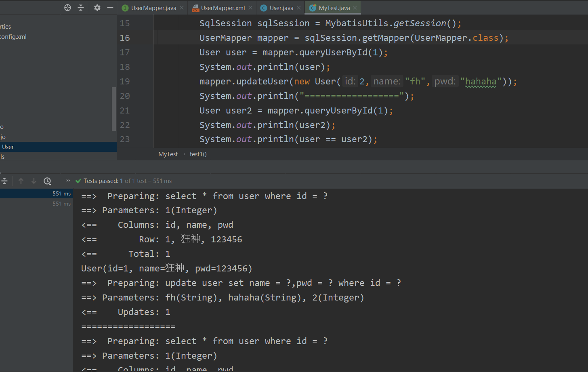Click the green Tests passed checkmark icon
Viewport: 588px width, 372px height.
[x=78, y=181]
